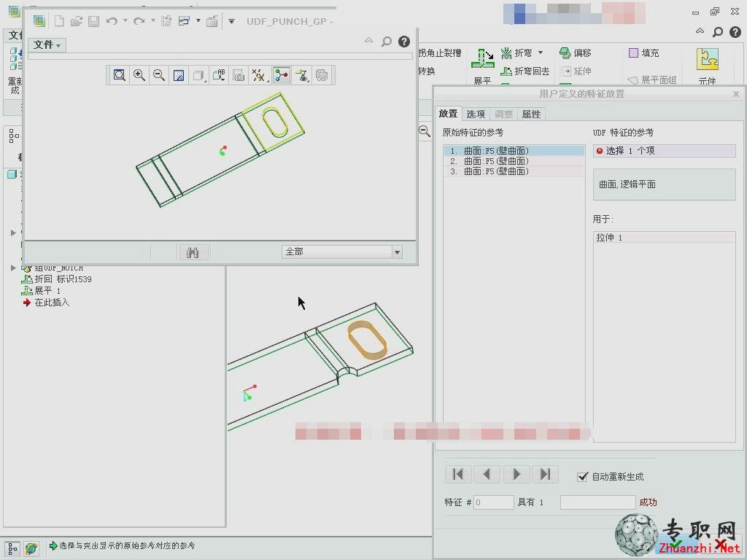Click the 展平面组 flatten quilt tool
Viewport: 747px width, 560px height.
pyautogui.click(x=651, y=80)
